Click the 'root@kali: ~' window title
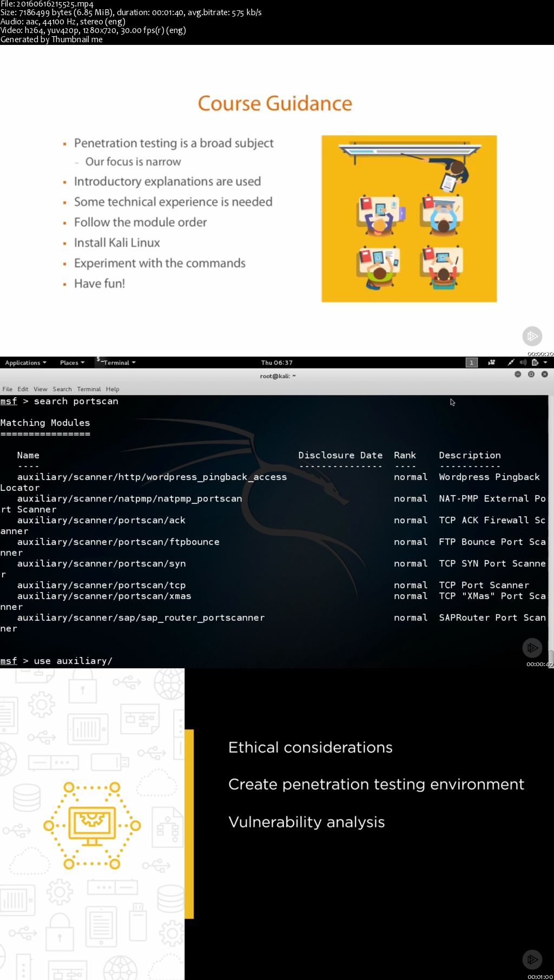 click(x=278, y=376)
